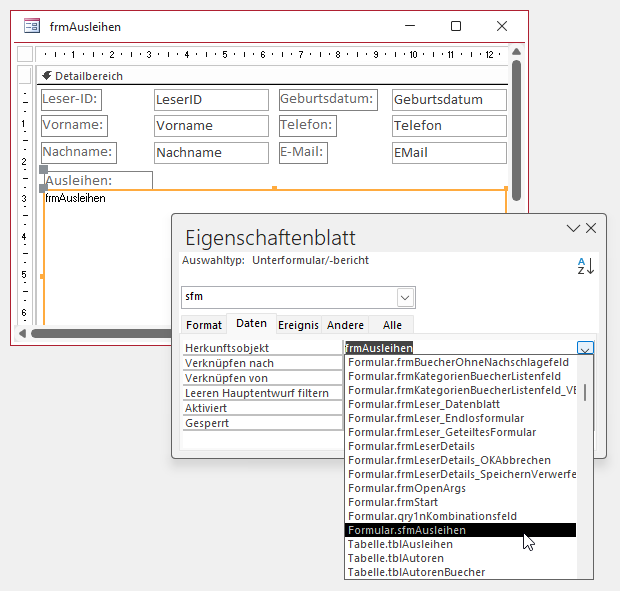Toggle the Herkunftsobjekt dropdown arrow

click(x=585, y=348)
